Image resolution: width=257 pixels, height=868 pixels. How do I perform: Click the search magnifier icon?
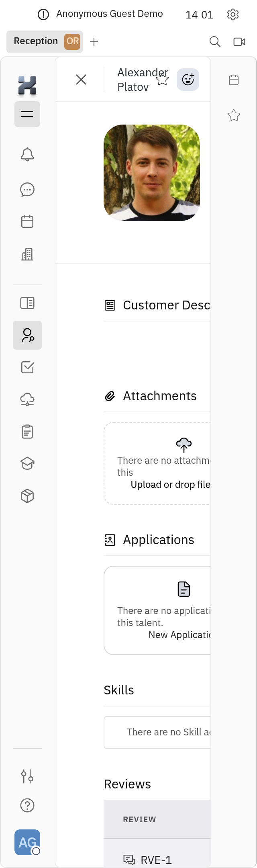[215, 42]
